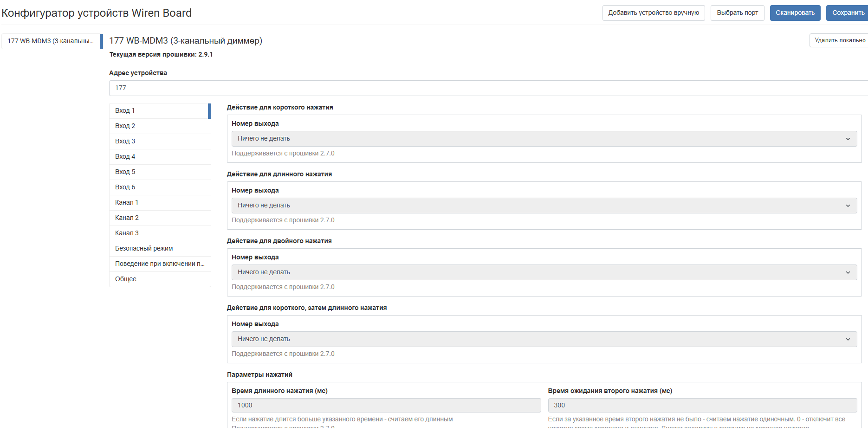
Task: Open long press output number dropdown
Action: point(544,206)
